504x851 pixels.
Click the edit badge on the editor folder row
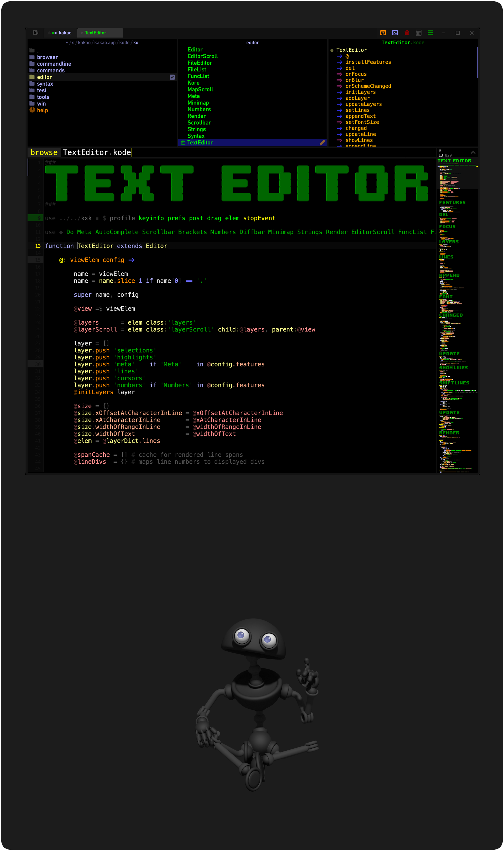172,77
